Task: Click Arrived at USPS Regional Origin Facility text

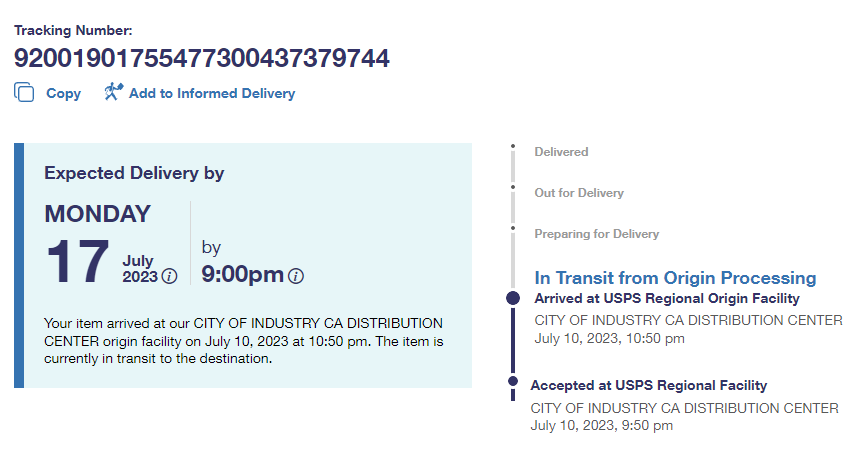Action: (x=666, y=299)
